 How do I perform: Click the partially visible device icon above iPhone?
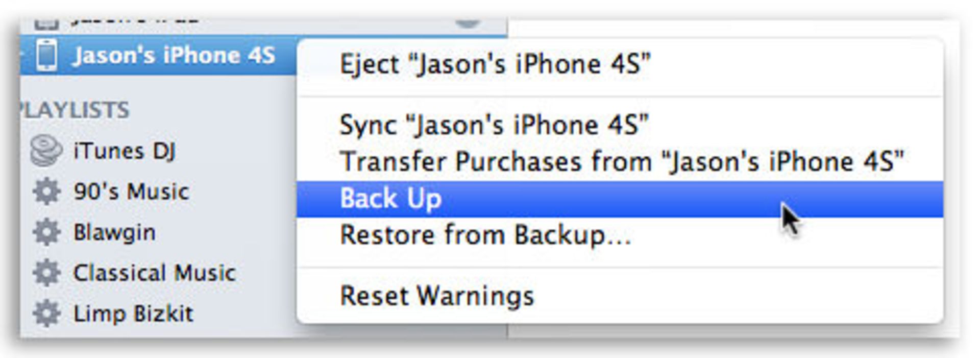pos(46,23)
